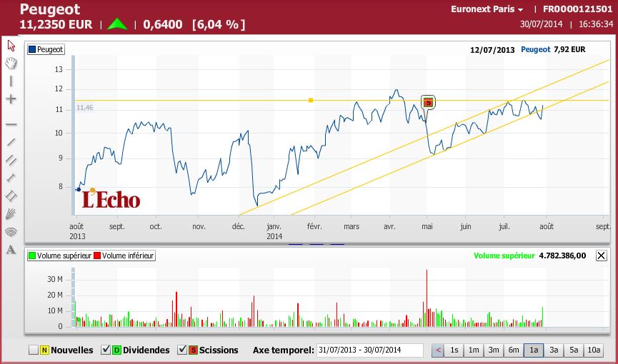Viewport: 618px width, 364px height.
Task: Click the Volume inférieur label in legend
Action: 128,256
